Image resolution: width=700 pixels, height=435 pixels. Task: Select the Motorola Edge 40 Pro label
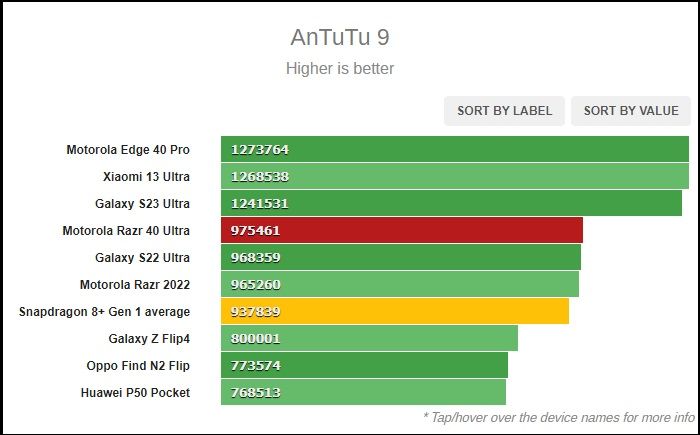click(128, 150)
